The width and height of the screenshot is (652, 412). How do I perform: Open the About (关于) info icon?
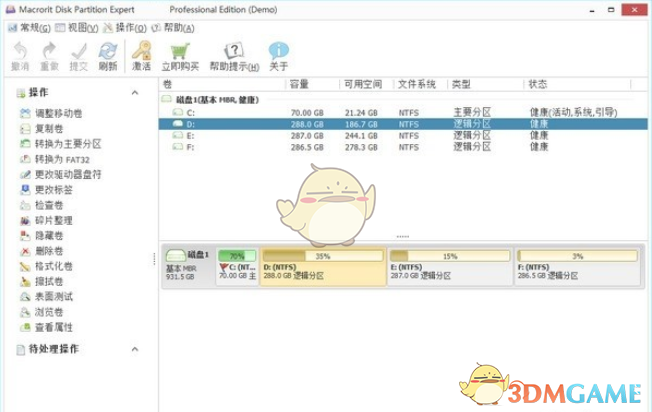(x=278, y=51)
